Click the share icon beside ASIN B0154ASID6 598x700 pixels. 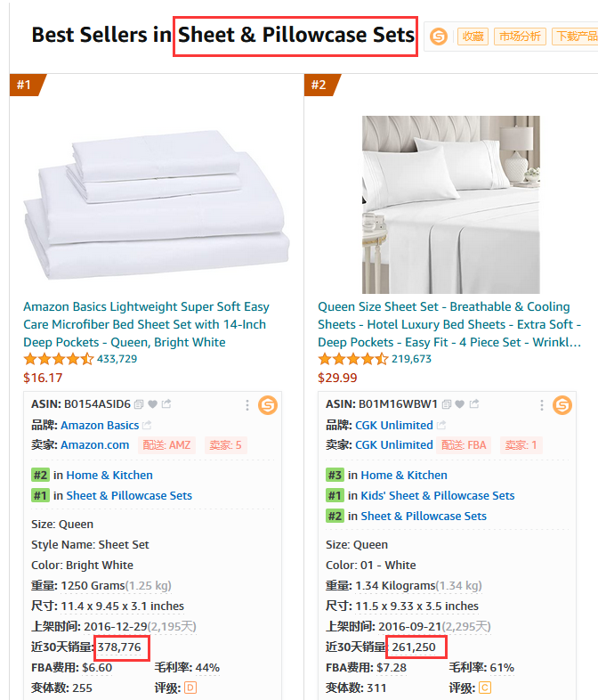pos(165,404)
